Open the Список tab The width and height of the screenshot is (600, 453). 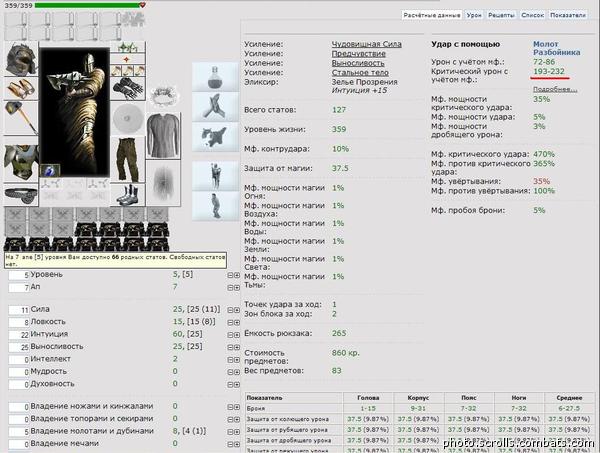pos(532,15)
